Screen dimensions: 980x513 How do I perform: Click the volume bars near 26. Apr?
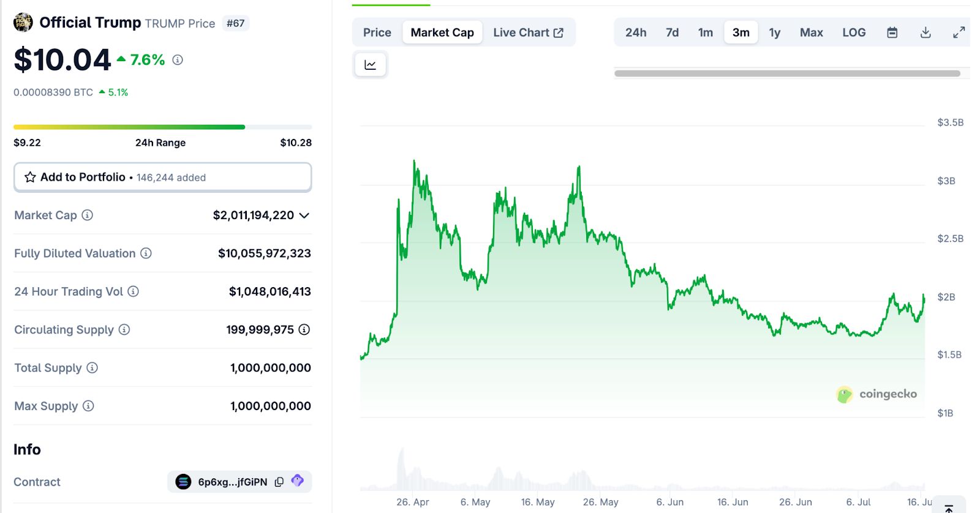pyautogui.click(x=402, y=470)
